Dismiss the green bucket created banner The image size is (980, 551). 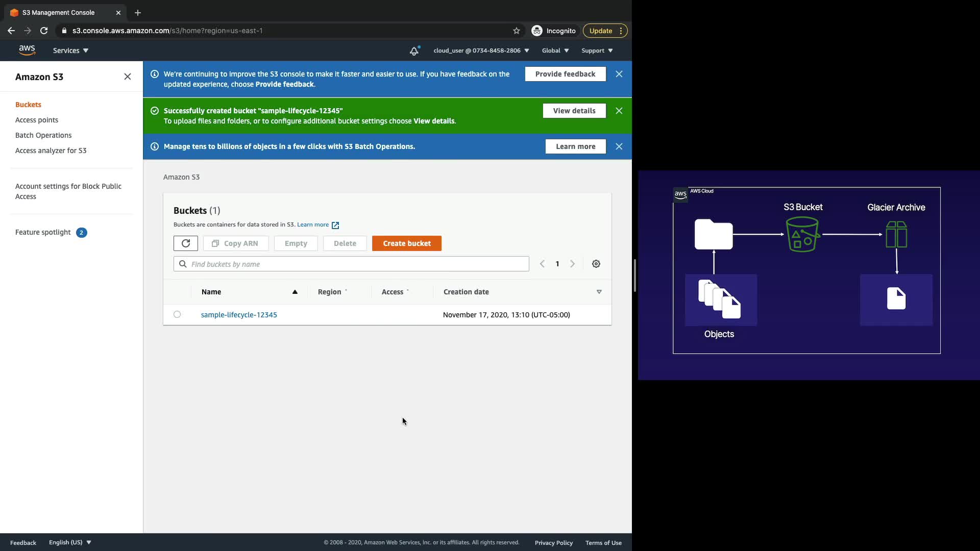(619, 111)
